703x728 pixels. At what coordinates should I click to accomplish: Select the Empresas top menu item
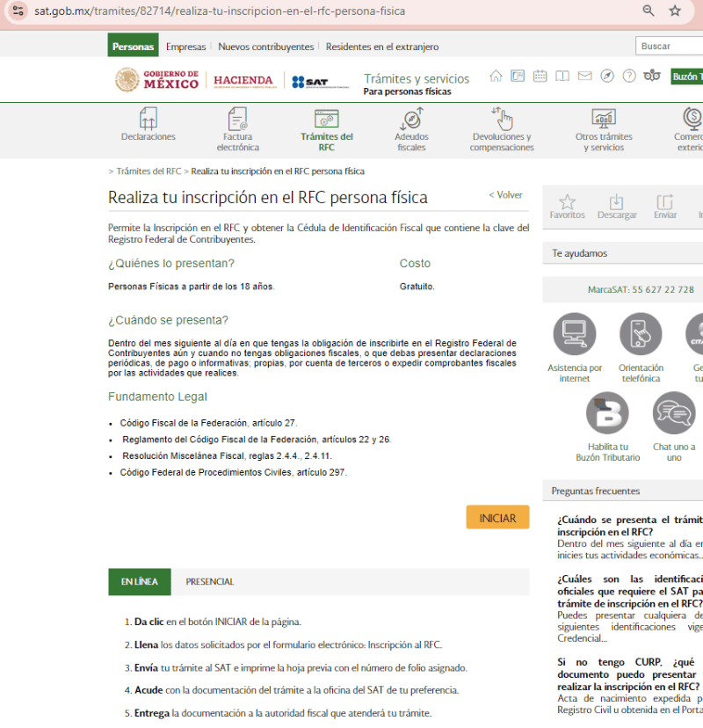coord(185,47)
